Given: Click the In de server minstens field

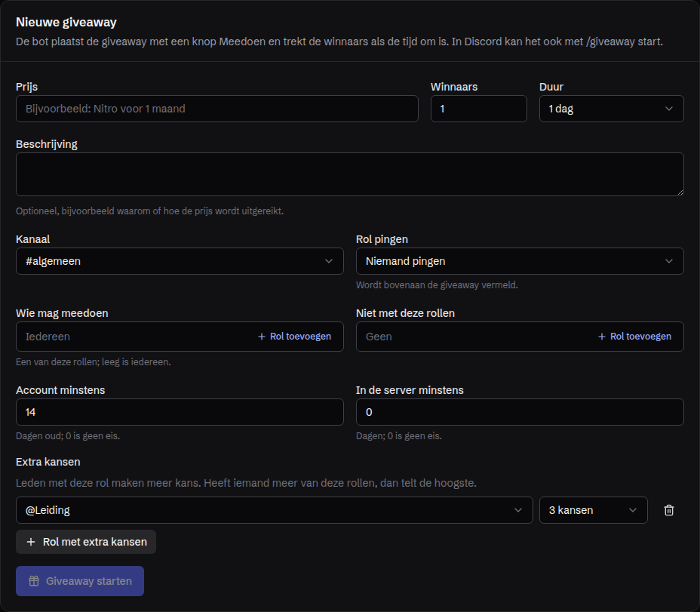Looking at the screenshot, I should click(x=520, y=412).
